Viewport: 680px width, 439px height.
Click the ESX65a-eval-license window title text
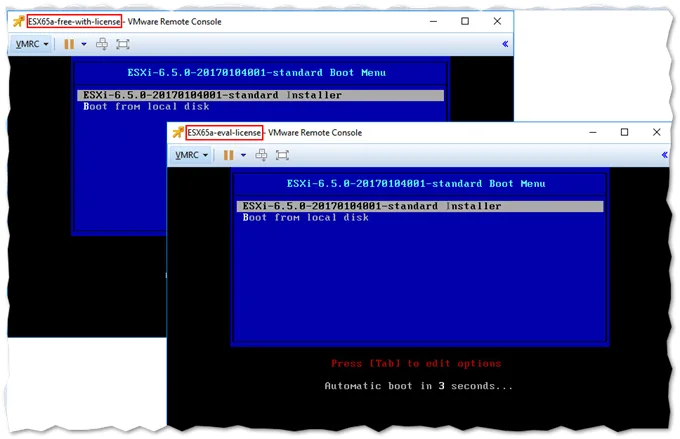click(275, 133)
